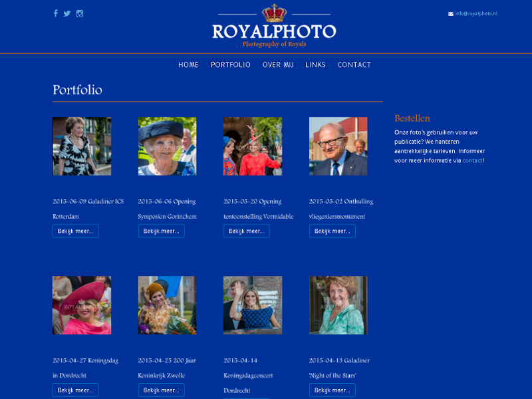Image resolution: width=532 pixels, height=399 pixels.
Task: Click Bekijk meer under Onthulling vliegeniersmonument
Action: click(332, 231)
